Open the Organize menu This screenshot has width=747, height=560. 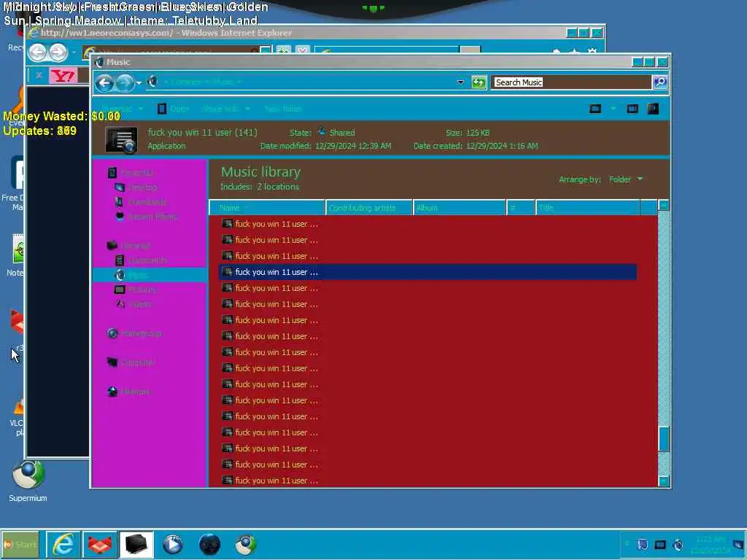[122, 109]
